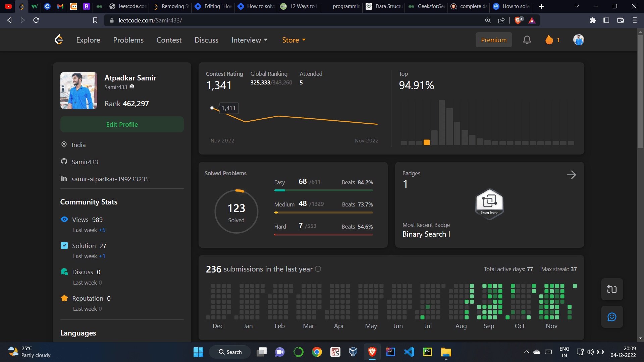Open the feedback smiley button
The image size is (644, 362).
[612, 317]
